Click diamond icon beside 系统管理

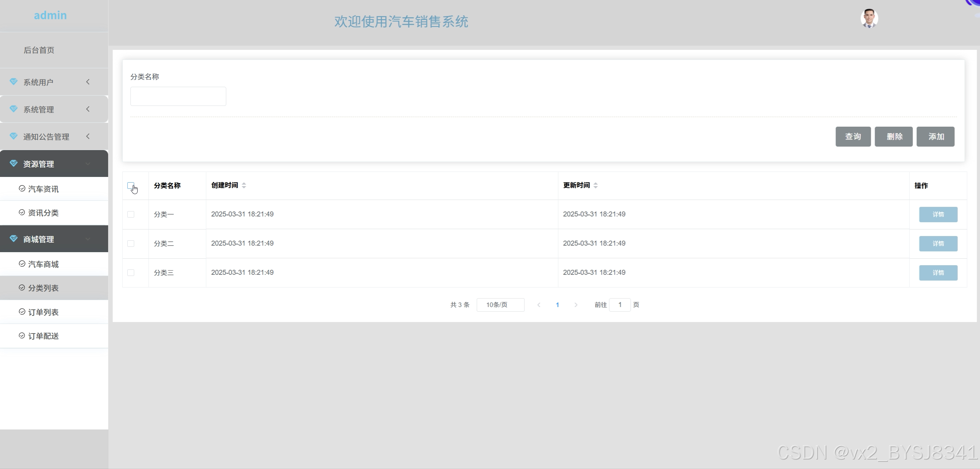coord(14,109)
